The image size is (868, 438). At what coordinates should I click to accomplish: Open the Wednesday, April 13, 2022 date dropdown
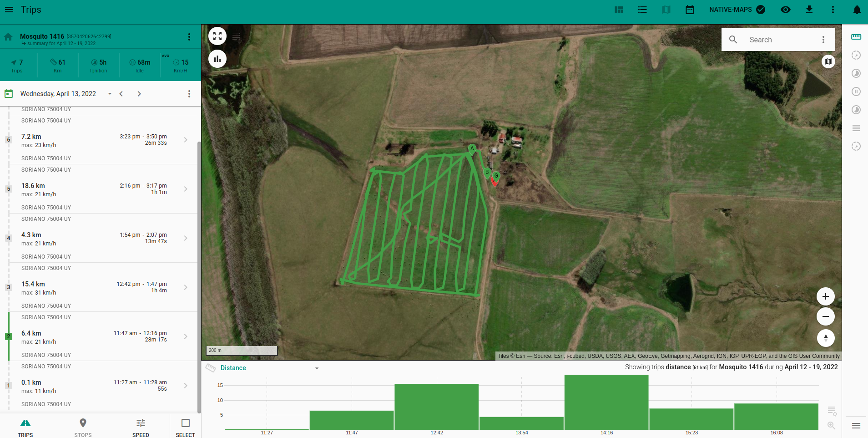[110, 94]
